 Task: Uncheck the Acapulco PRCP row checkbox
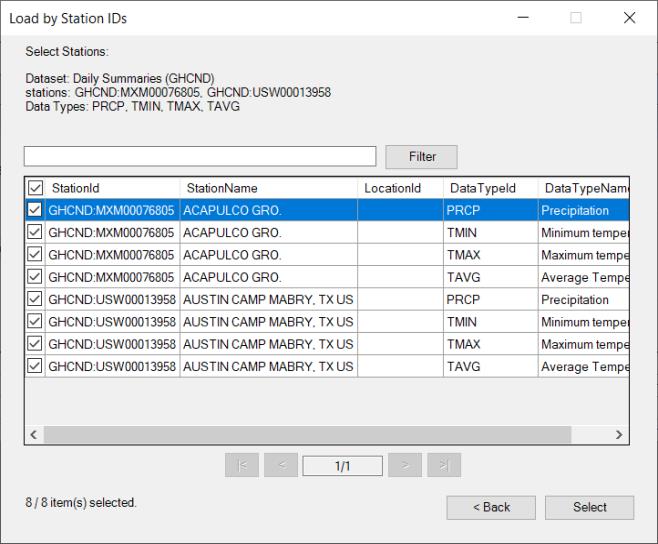36,210
